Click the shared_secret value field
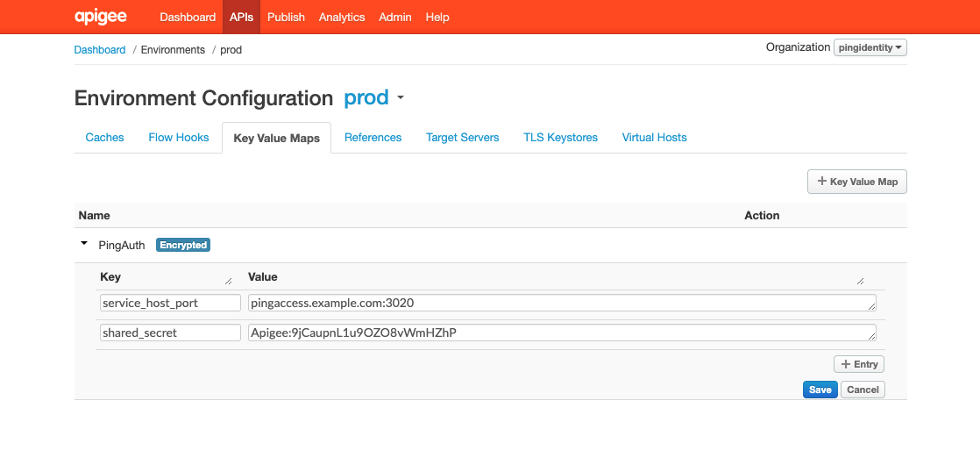The height and width of the screenshot is (465, 980). pyautogui.click(x=561, y=333)
